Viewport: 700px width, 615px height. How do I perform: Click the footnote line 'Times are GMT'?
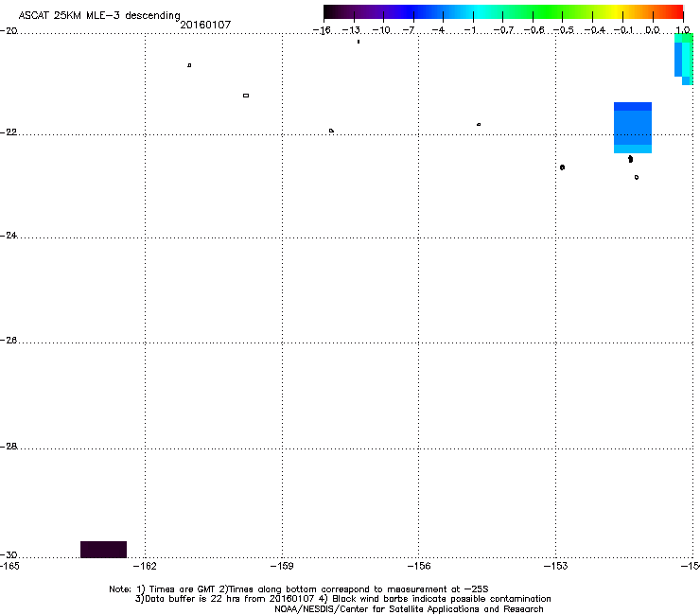(183, 589)
